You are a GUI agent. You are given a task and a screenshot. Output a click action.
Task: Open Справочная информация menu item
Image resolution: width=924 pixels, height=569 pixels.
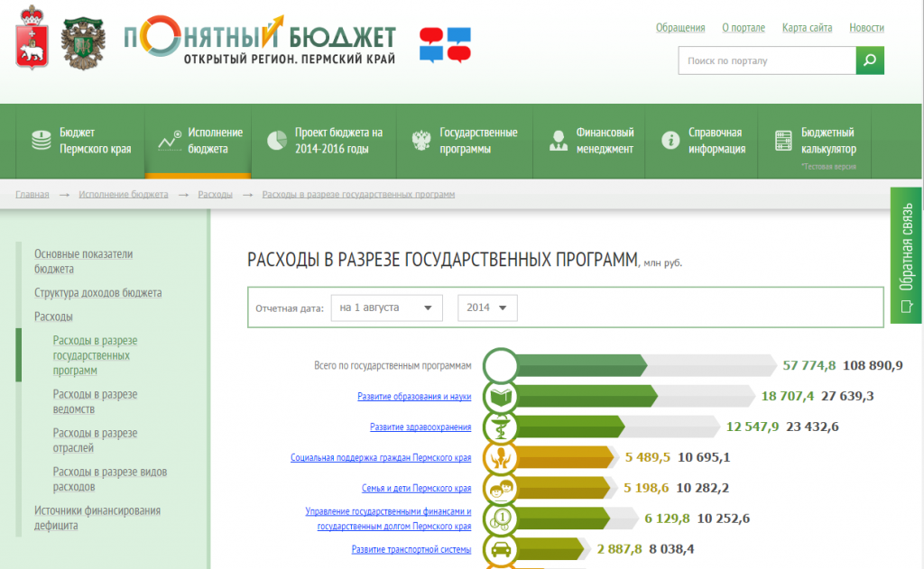pyautogui.click(x=702, y=141)
